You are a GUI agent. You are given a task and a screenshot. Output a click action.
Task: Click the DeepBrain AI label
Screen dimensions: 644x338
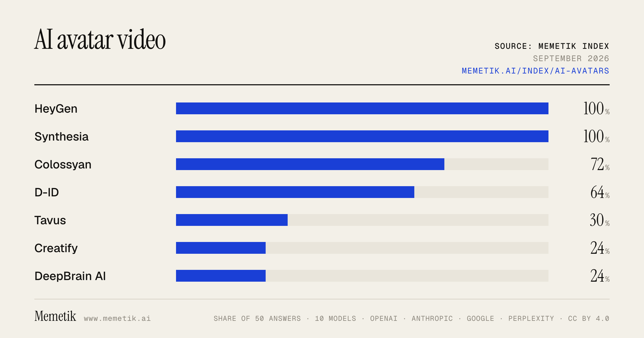[x=70, y=276]
